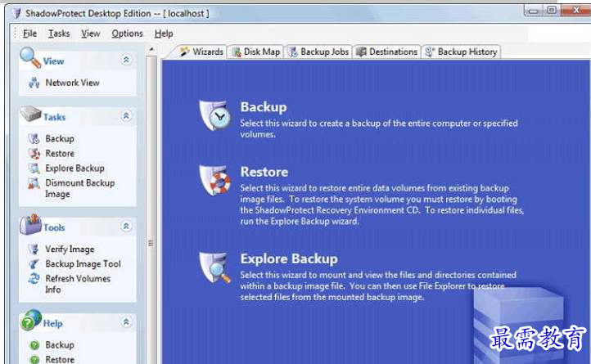Click the green Restore help icon
The height and width of the screenshot is (364, 591).
pos(34,359)
